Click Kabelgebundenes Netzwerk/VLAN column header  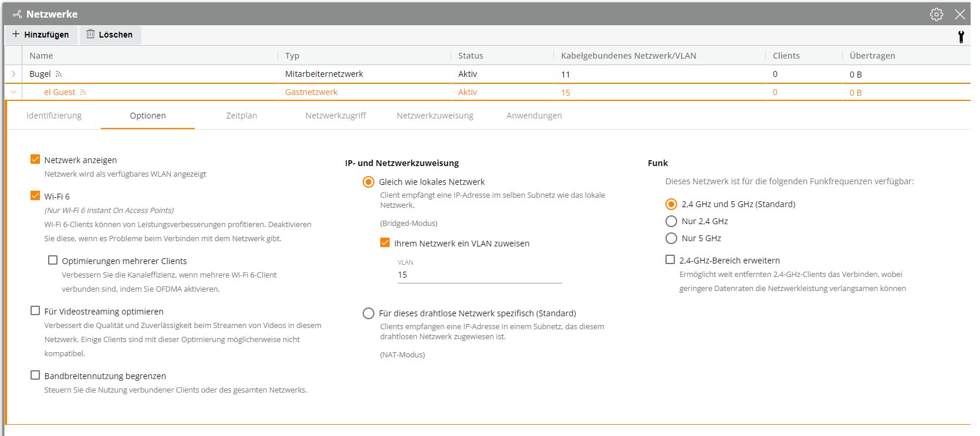[628, 56]
